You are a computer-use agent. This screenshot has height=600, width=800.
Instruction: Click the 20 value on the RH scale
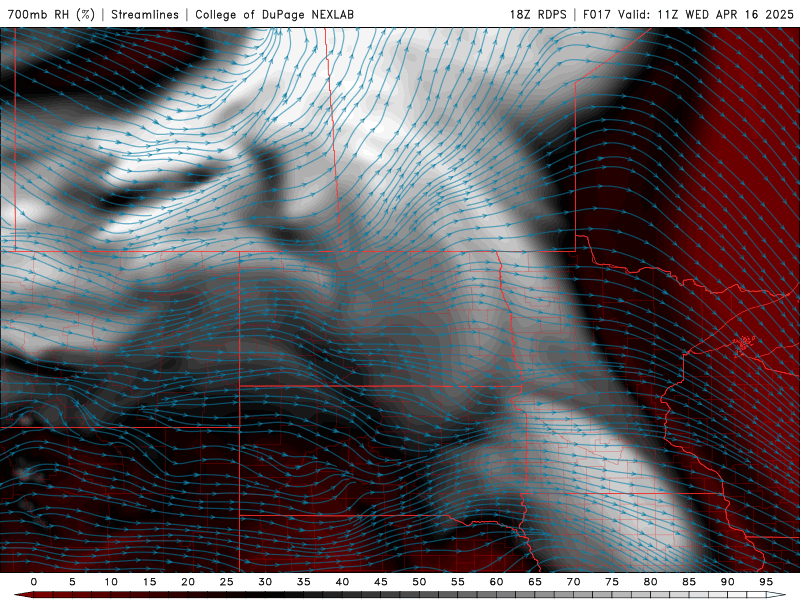188,582
